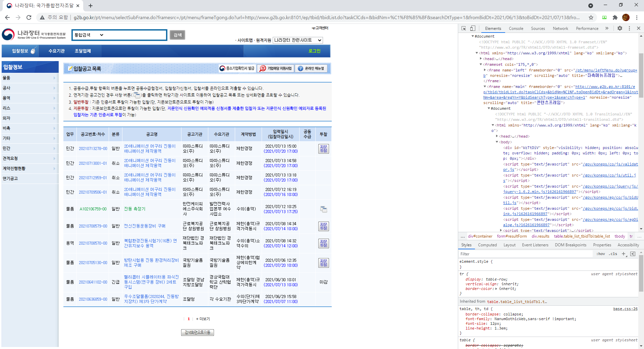Toggle the .cls class editor

[x=613, y=254]
